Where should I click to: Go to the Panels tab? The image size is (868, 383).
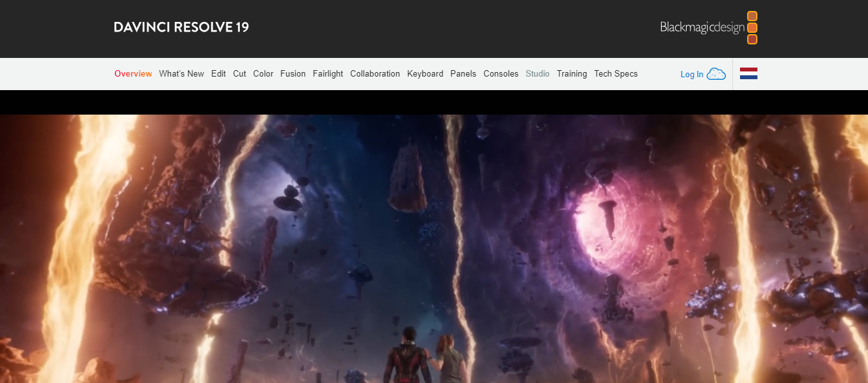(x=463, y=74)
